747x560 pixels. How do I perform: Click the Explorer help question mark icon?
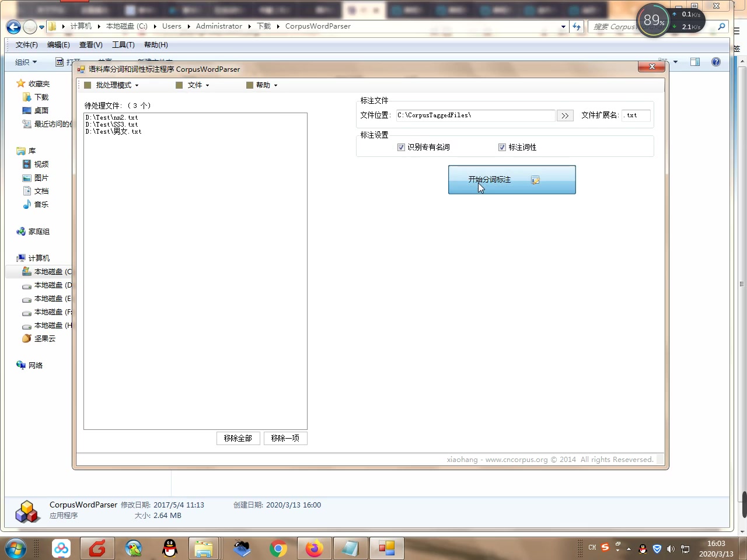tap(716, 62)
